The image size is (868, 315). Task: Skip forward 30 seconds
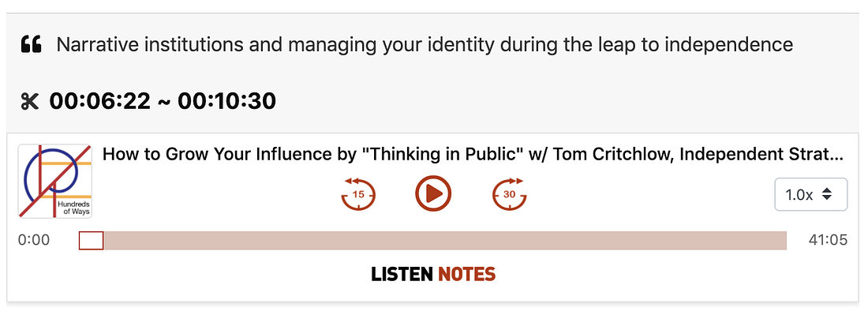point(509,193)
